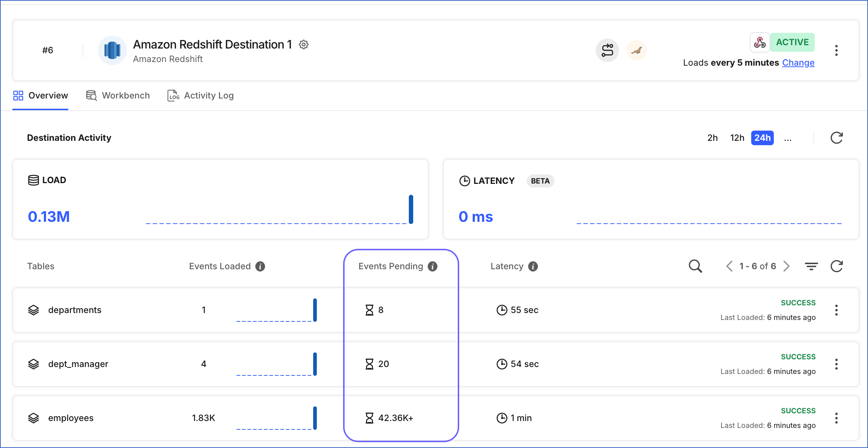The width and height of the screenshot is (868, 448).
Task: Open destination header kebab menu
Action: (836, 50)
